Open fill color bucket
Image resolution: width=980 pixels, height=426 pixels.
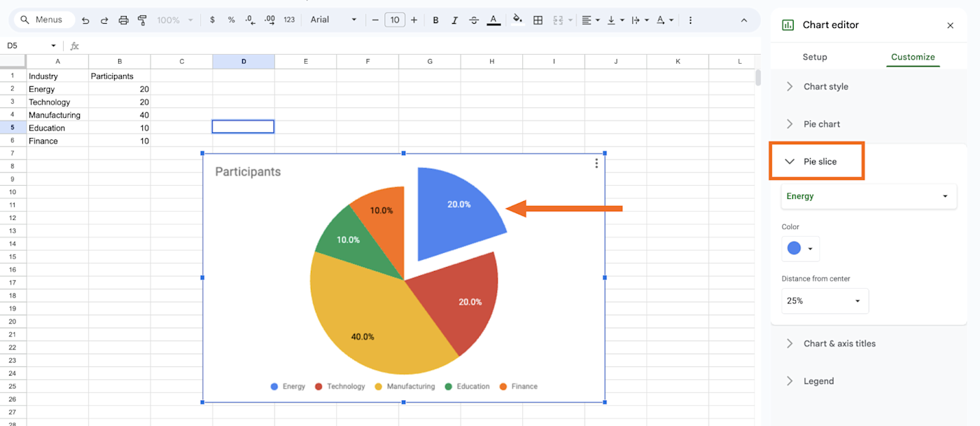point(517,20)
